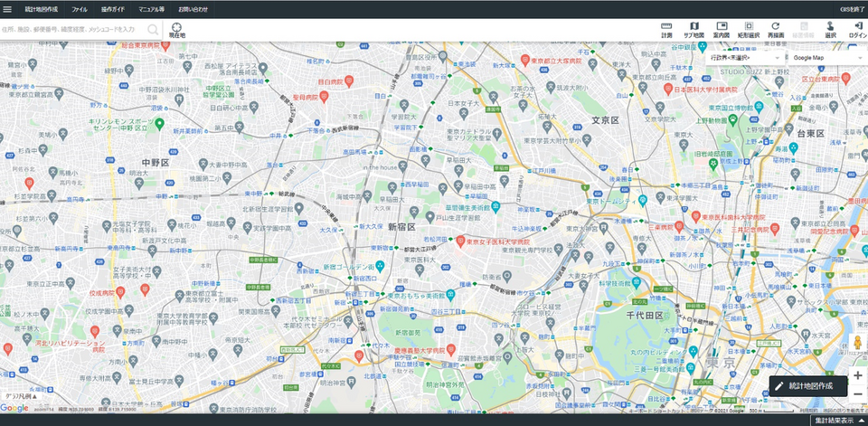Expand the 集計結果表示 results panel
Viewport: 868px width, 426px height.
tap(837, 421)
